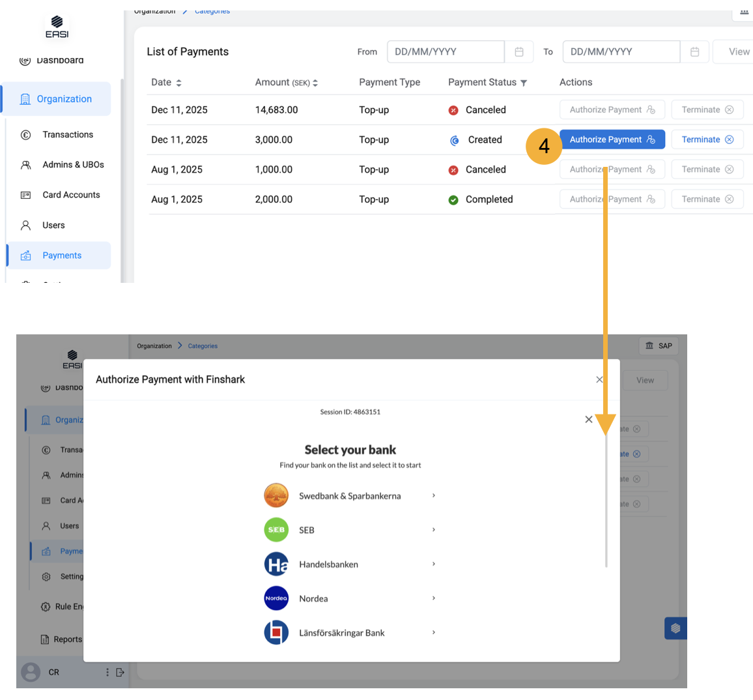
Task: Click the Swedbank & Sparbankerna logo icon
Action: (276, 495)
